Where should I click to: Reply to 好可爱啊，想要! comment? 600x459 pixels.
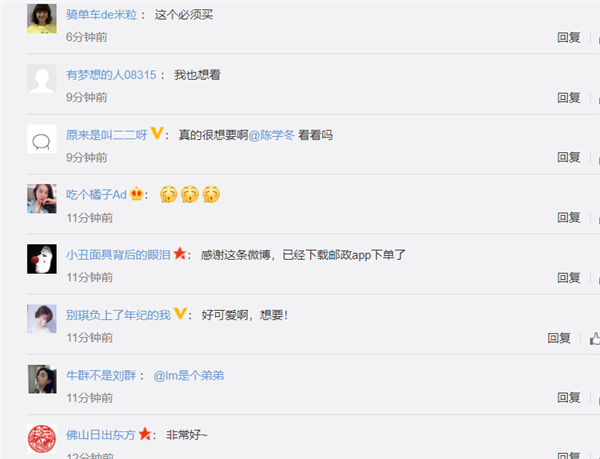tap(559, 338)
